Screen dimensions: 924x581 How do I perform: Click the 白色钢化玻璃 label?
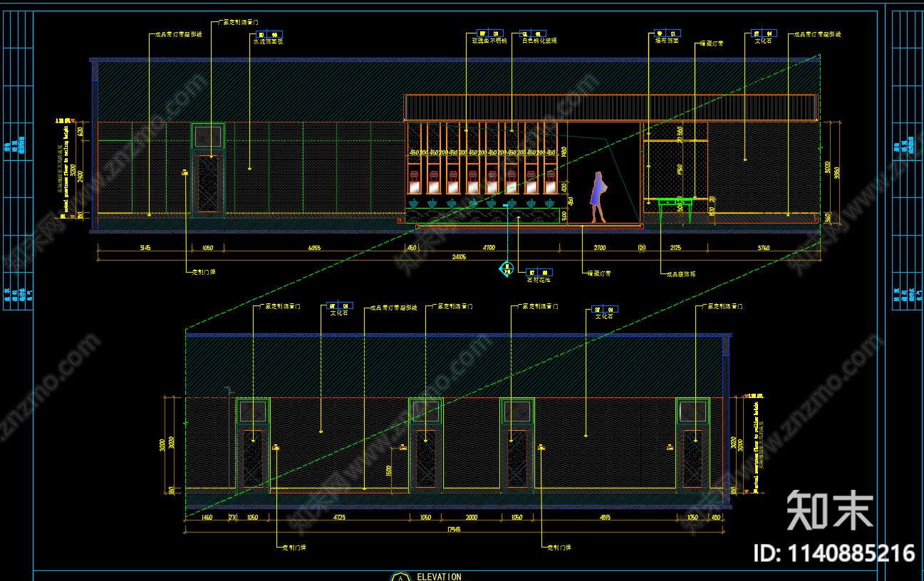539,41
